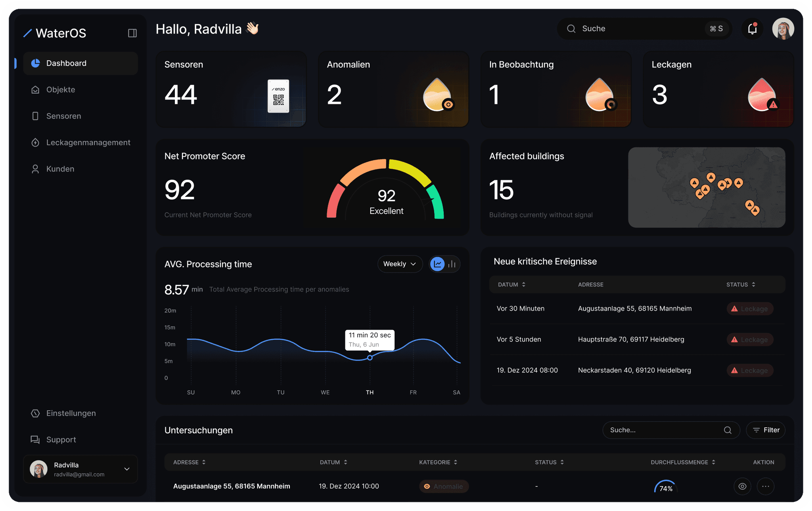The height and width of the screenshot is (511, 812).
Task: Click a warning marker on the map
Action: click(x=711, y=177)
